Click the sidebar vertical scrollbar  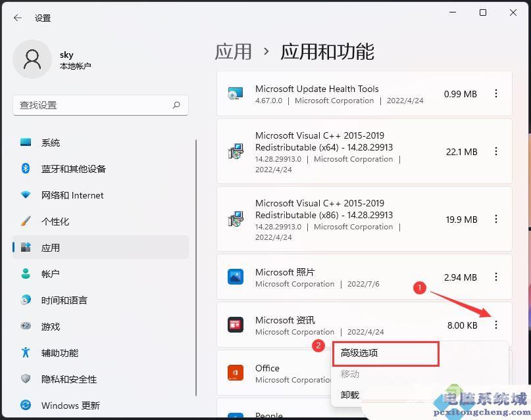coord(196,267)
